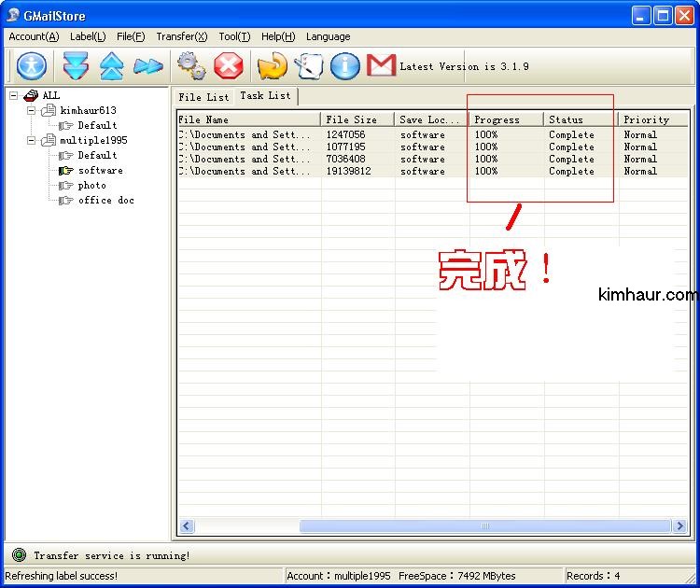This screenshot has width=700, height=588.
Task: Click the red X stop icon
Action: (228, 66)
